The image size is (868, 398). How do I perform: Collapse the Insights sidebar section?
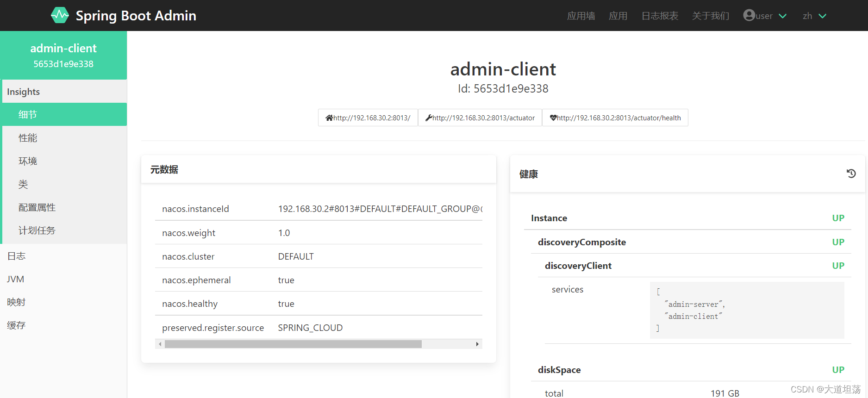(64, 92)
